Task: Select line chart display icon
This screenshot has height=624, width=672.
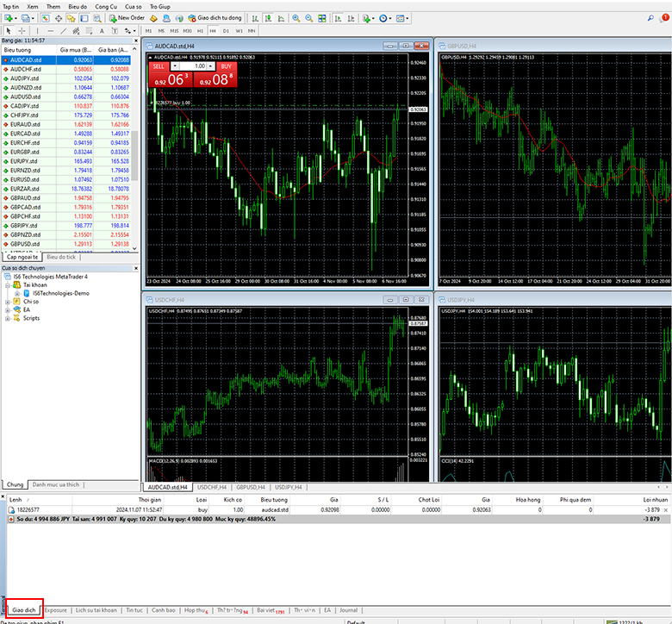Action: pos(281,18)
